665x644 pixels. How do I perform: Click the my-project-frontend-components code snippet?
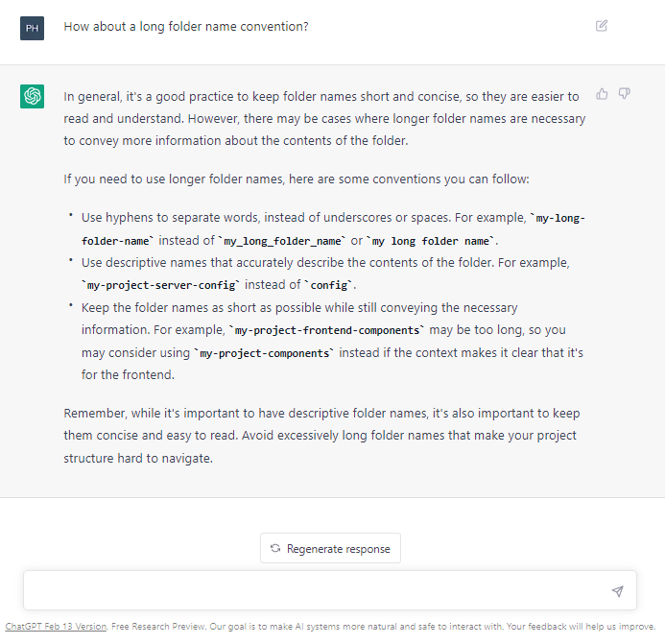pos(327,331)
